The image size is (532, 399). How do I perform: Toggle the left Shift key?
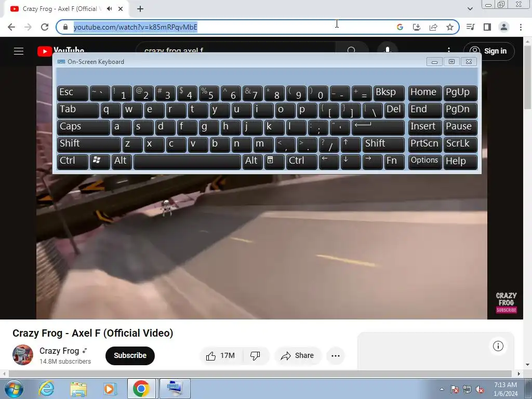point(89,144)
